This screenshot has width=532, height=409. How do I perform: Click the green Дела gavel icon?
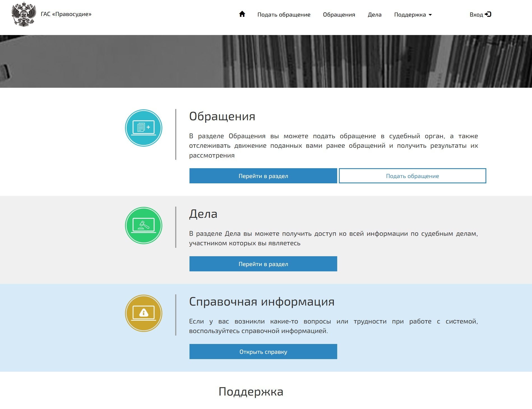pos(144,225)
